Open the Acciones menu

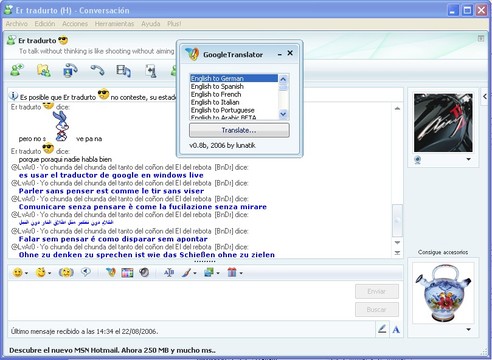tap(75, 24)
